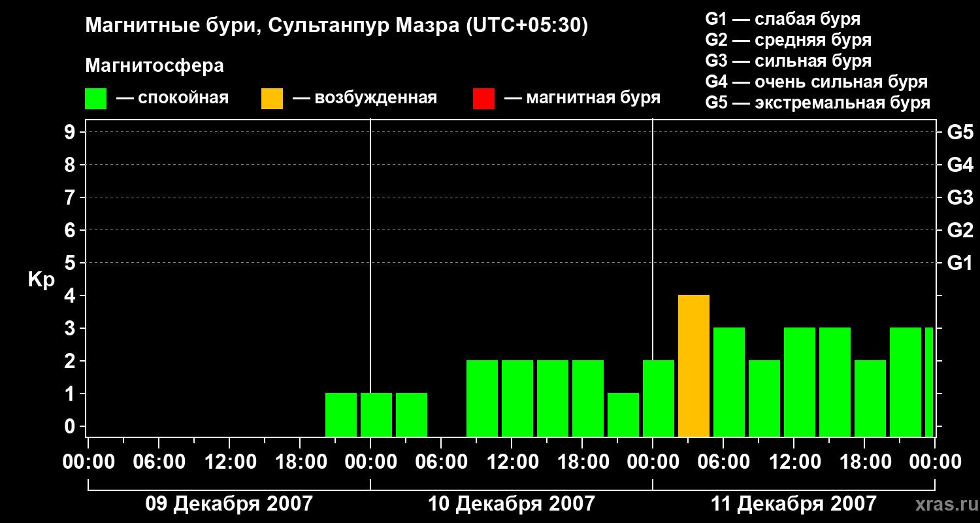Click the «G2 — средняя буря» legend line
This screenshot has width=980, height=523.
coord(788,40)
